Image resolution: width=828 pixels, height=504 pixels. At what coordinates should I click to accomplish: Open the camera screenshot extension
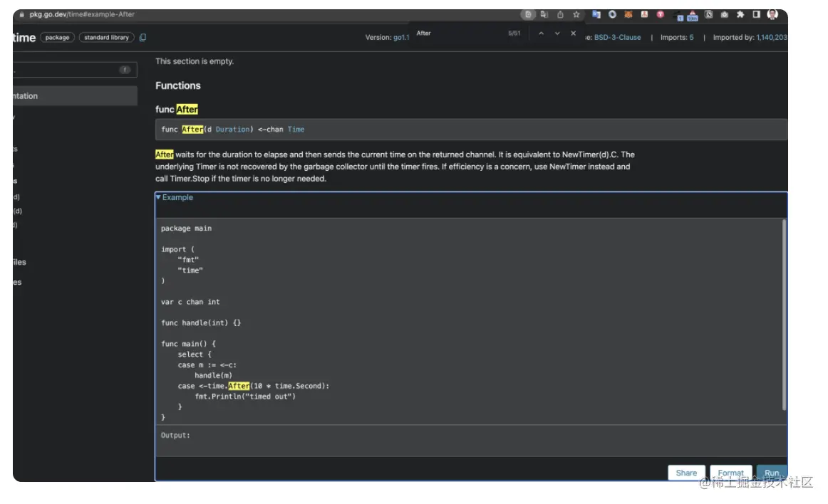pyautogui.click(x=725, y=15)
